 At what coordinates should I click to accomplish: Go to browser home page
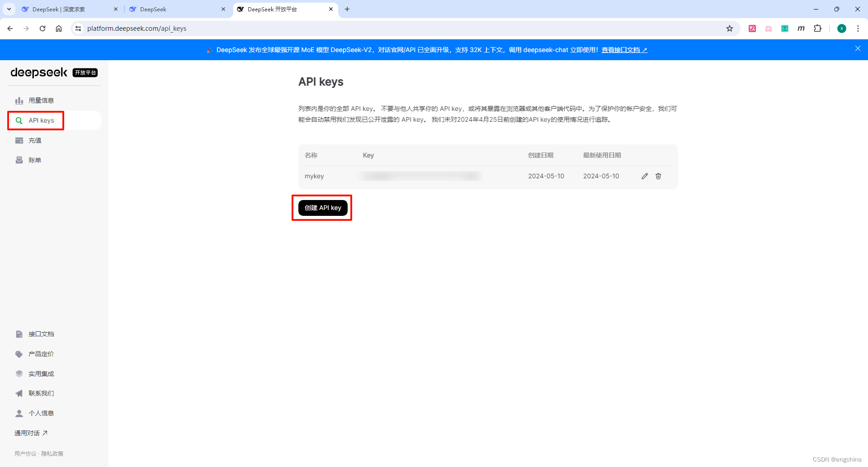point(59,29)
